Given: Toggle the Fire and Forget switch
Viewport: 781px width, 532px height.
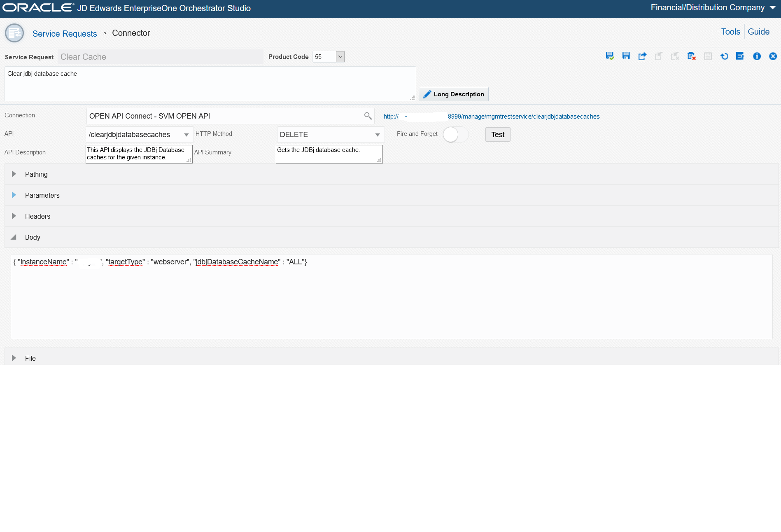Looking at the screenshot, I should (455, 134).
